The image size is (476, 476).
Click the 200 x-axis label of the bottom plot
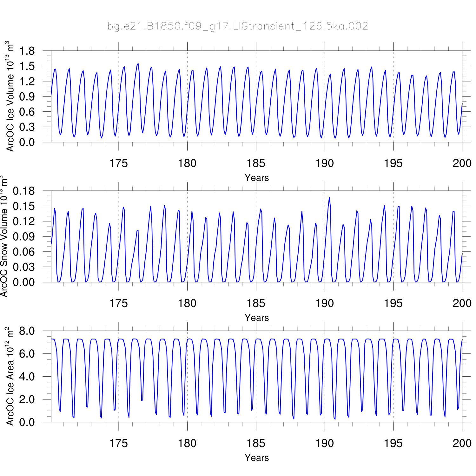462,443
